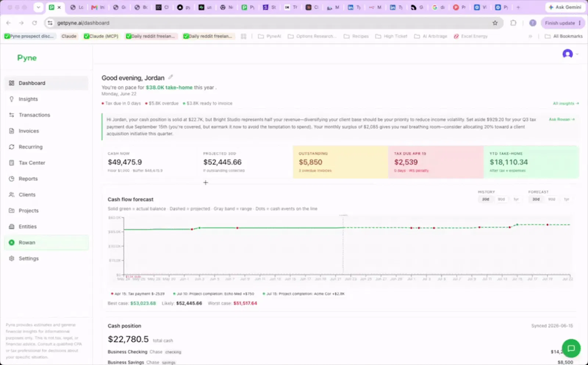Open the Options Research bookmarks folder
The width and height of the screenshot is (588, 365).
coord(312,36)
